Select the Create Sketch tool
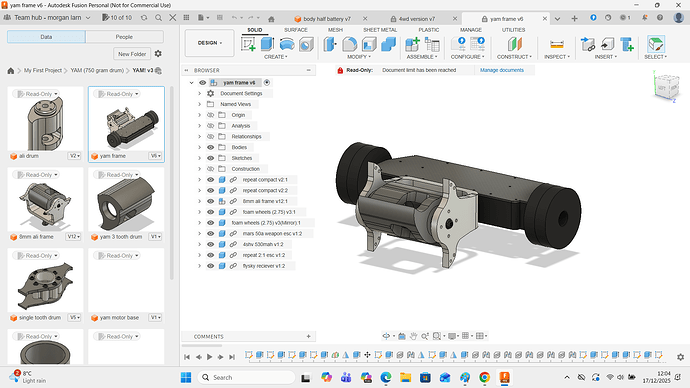 click(248, 44)
